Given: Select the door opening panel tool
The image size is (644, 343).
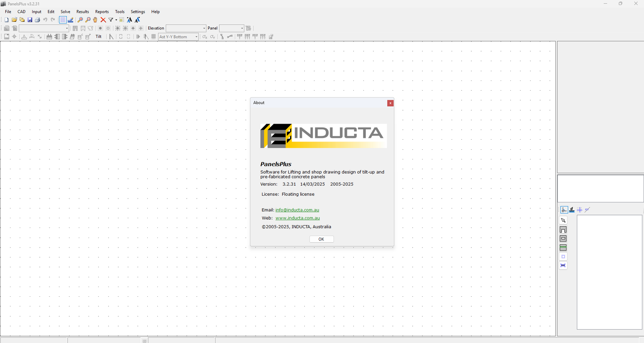Looking at the screenshot, I should coord(563,229).
